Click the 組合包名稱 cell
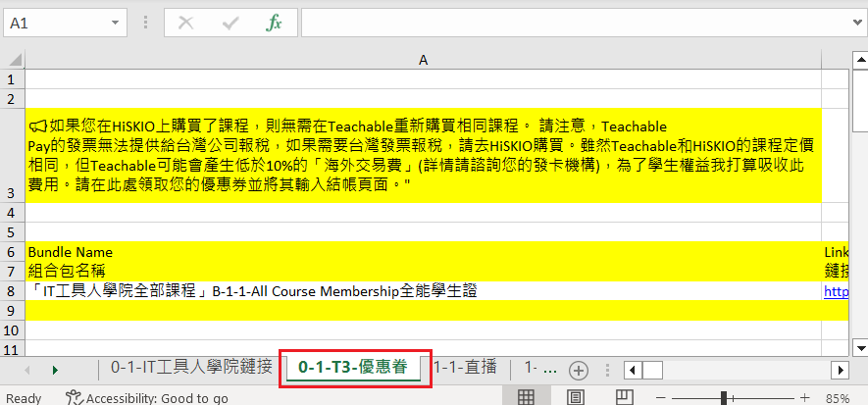The height and width of the screenshot is (405, 868). click(x=424, y=272)
